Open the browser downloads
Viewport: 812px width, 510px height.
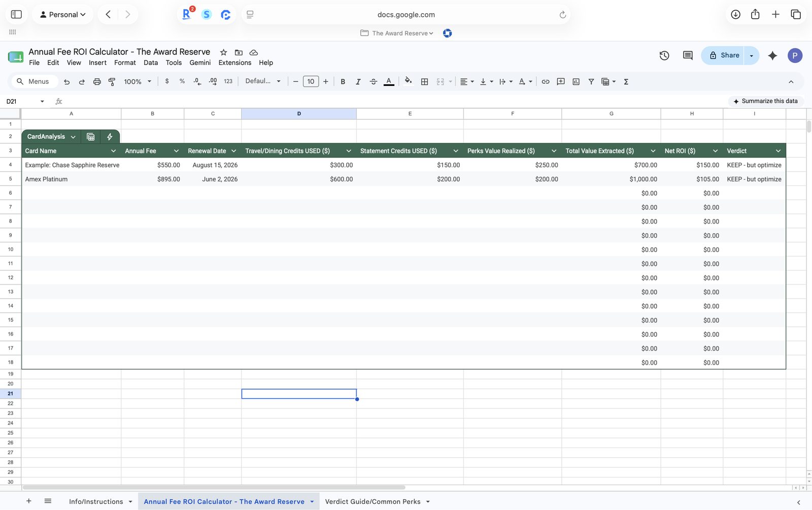(735, 14)
